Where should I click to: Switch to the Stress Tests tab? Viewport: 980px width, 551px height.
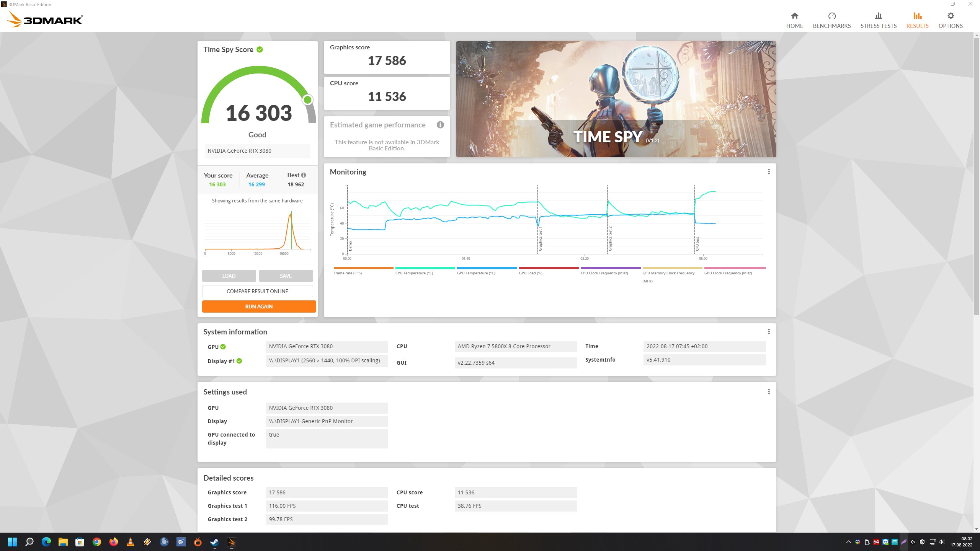[x=878, y=20]
